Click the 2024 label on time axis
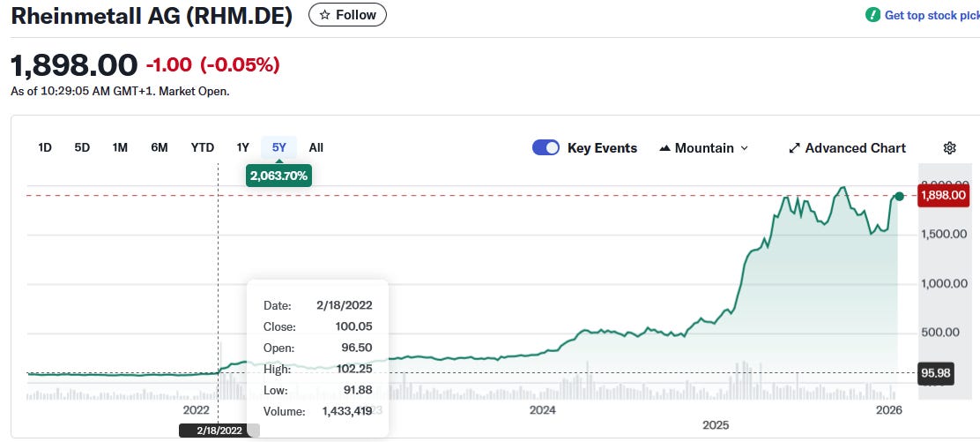Screen dimensions: 980x442 click(543, 410)
